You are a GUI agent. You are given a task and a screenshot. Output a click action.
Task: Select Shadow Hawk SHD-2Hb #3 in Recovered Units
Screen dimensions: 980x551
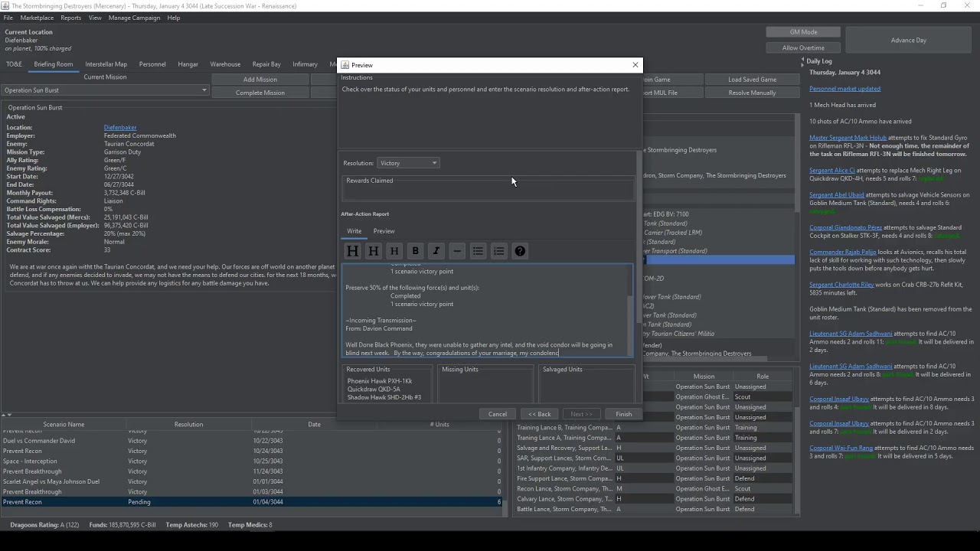pyautogui.click(x=384, y=397)
